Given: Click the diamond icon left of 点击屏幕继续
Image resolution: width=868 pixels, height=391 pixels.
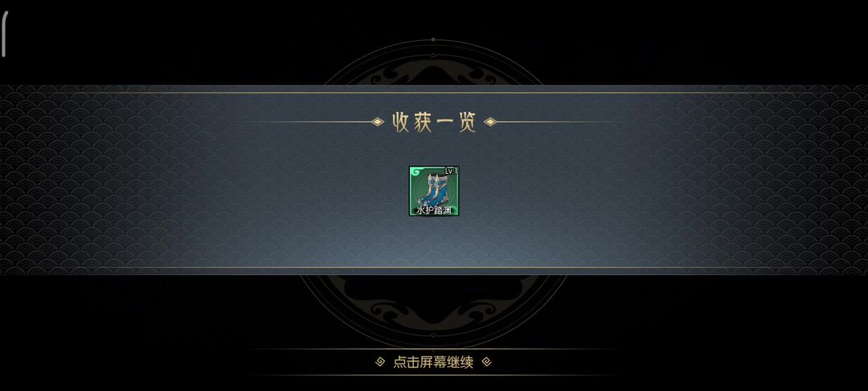Looking at the screenshot, I should click(379, 362).
